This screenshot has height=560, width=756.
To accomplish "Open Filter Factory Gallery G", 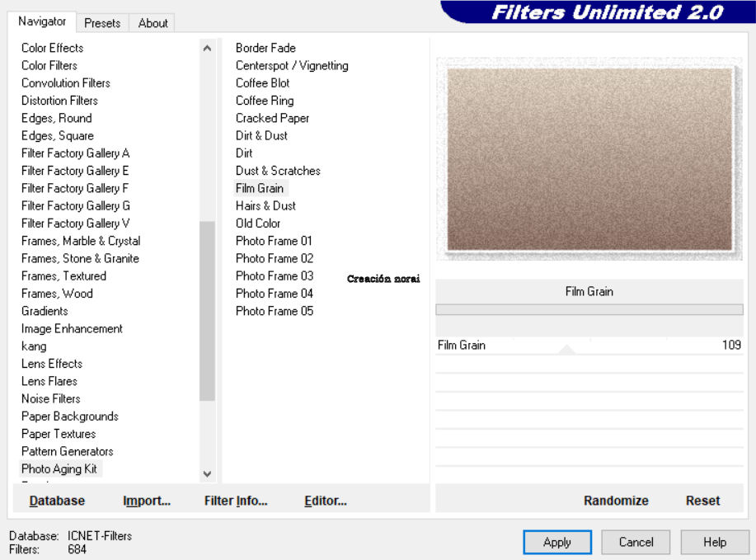I will click(x=75, y=206).
